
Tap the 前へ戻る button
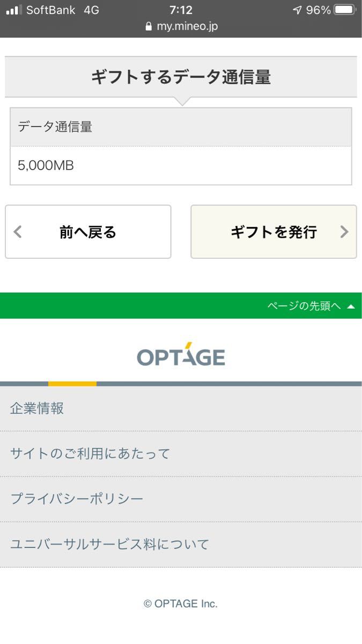pos(88,232)
